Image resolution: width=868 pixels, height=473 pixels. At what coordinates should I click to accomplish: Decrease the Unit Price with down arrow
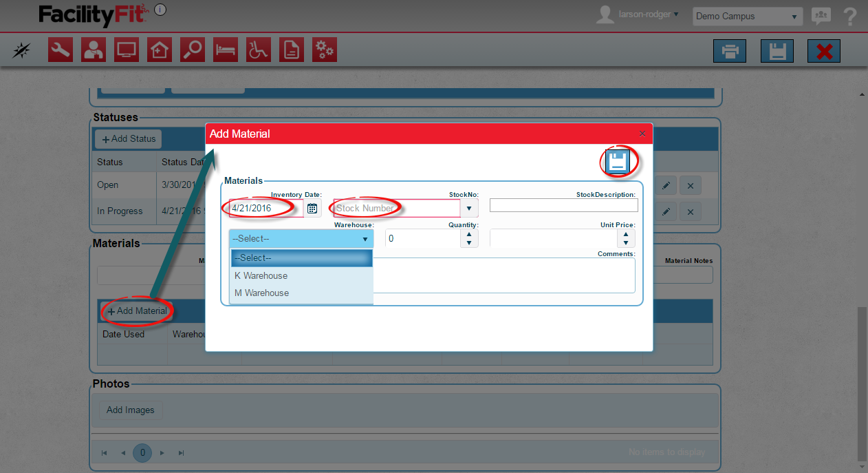tap(625, 242)
